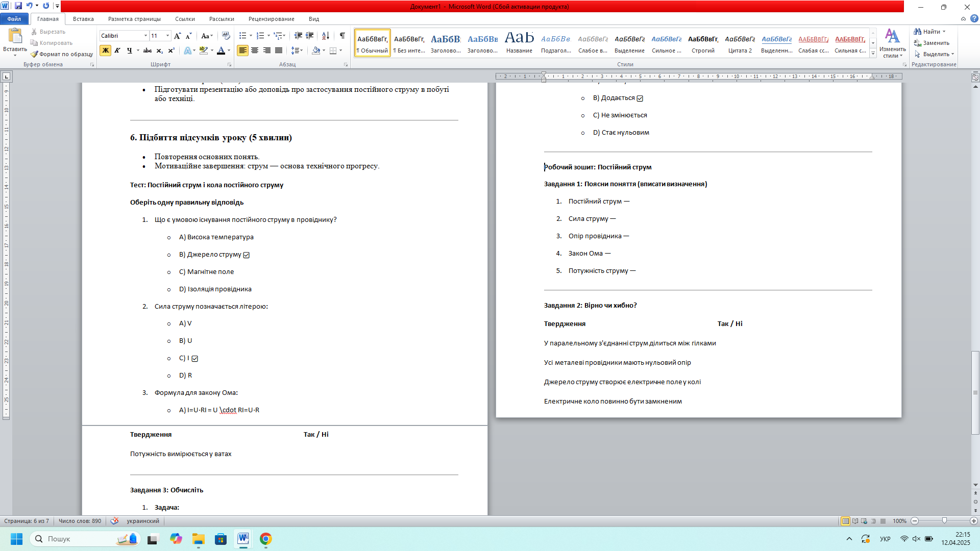This screenshot has width=980, height=551.
Task: Click the Format Painter brush icon
Action: (x=34, y=54)
